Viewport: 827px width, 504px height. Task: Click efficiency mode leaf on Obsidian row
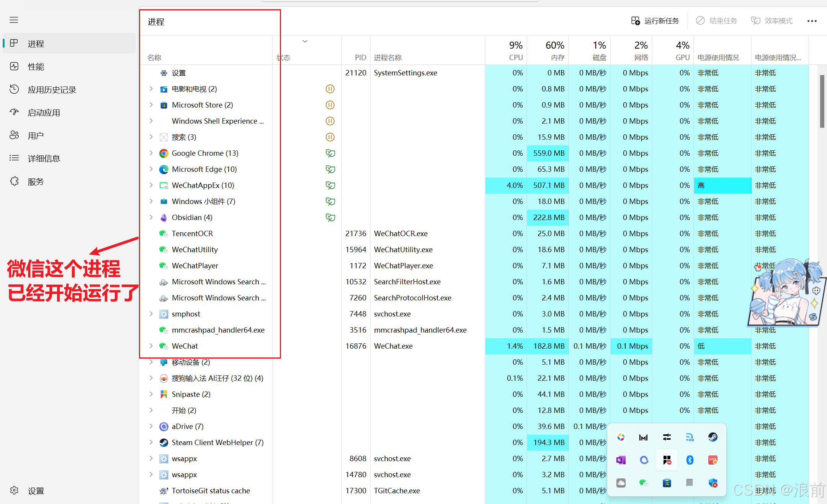click(x=330, y=218)
